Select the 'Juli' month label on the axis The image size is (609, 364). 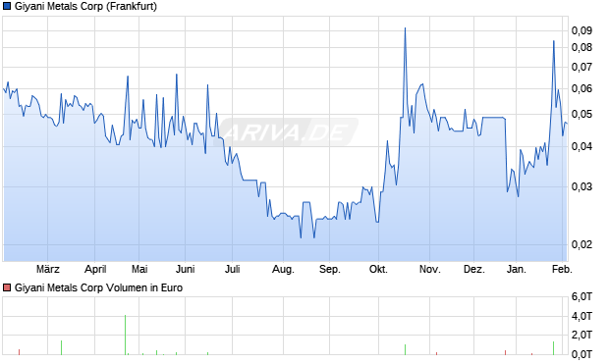point(232,269)
